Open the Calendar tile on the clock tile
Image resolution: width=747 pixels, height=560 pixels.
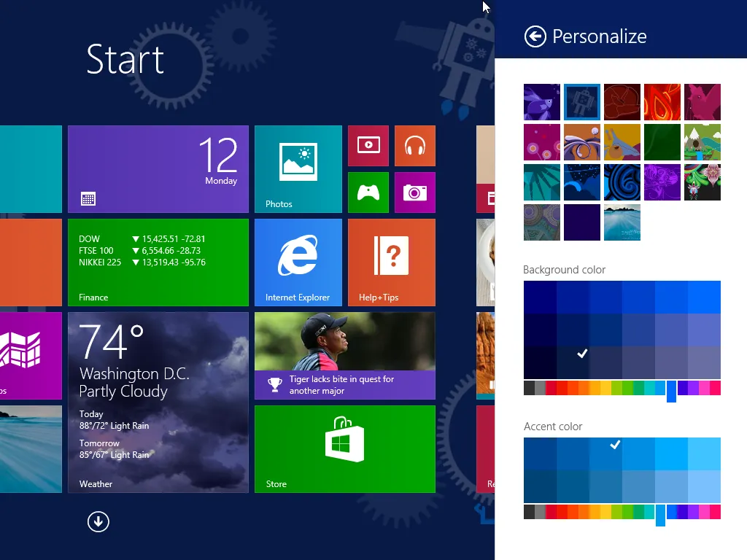click(158, 168)
